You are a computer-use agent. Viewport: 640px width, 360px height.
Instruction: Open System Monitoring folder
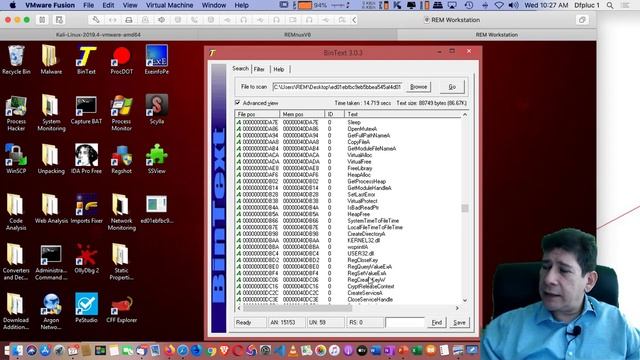pos(51,113)
